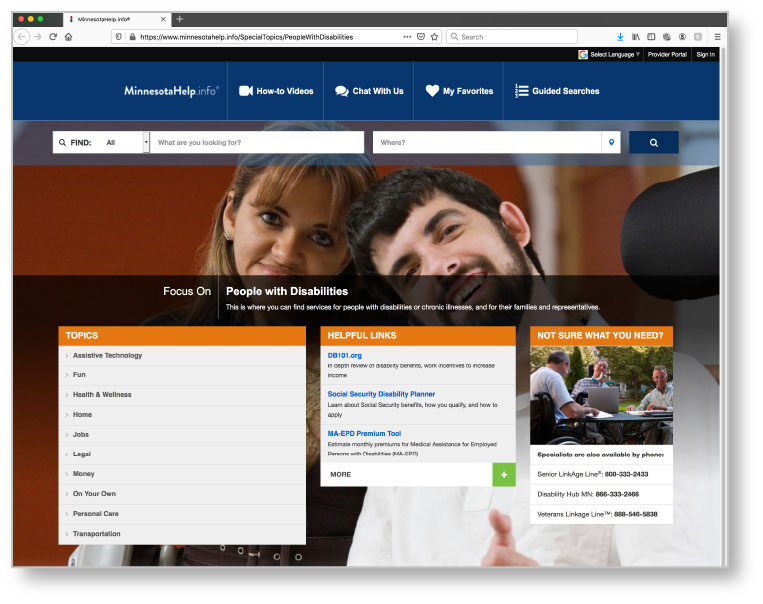763x604 pixels.
Task: Open the DB101.org link
Action: pos(344,355)
